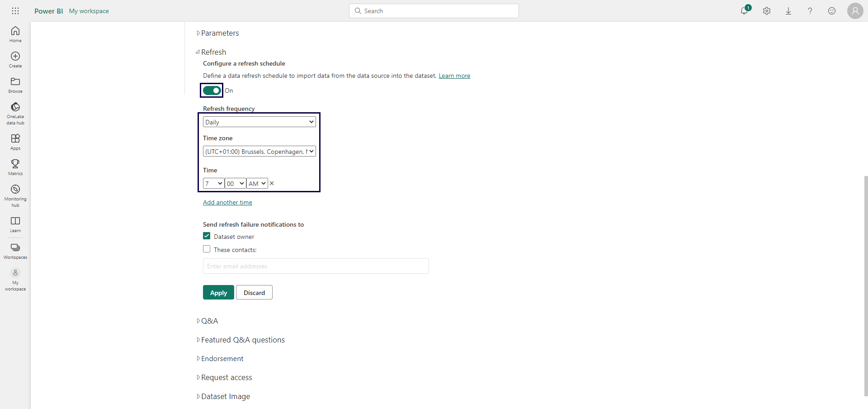Viewport: 868px width, 409px height.
Task: Open notifications bell icon
Action: coord(744,11)
